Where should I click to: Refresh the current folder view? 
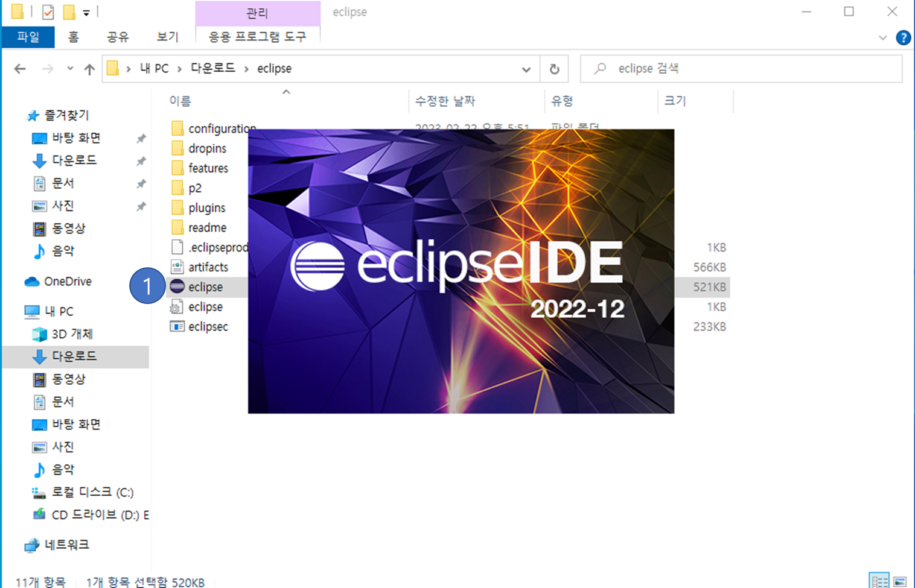point(554,69)
